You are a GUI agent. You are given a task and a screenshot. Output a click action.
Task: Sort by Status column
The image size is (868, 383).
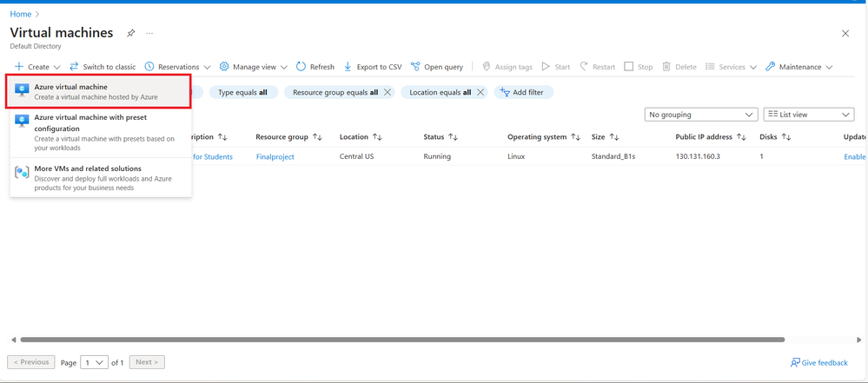[x=441, y=136]
